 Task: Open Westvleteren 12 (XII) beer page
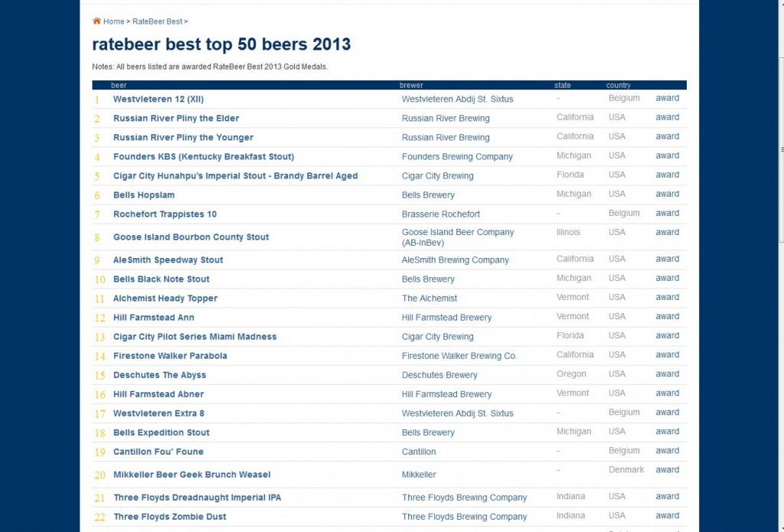[158, 99]
